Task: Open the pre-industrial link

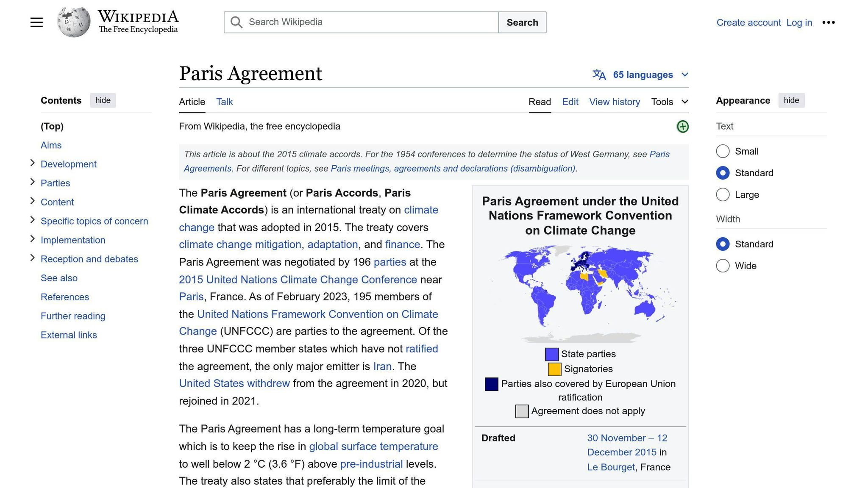Action: [x=371, y=464]
